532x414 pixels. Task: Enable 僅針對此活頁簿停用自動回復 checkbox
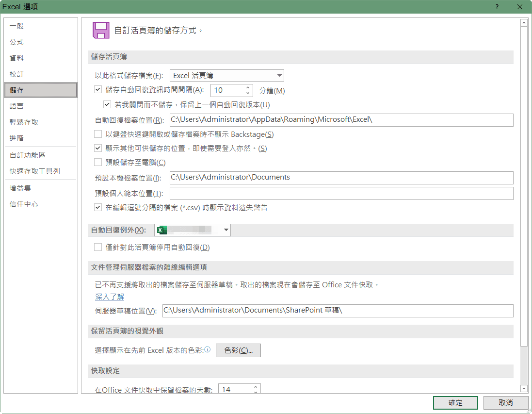pyautogui.click(x=98, y=247)
